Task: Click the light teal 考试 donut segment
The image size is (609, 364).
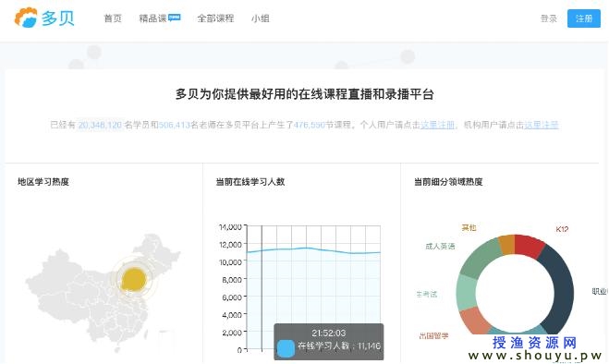Action: 467,293
